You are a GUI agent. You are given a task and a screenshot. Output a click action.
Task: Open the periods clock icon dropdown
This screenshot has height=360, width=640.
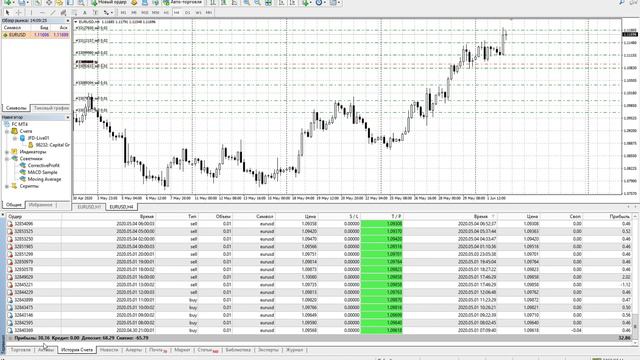tap(320, 2)
